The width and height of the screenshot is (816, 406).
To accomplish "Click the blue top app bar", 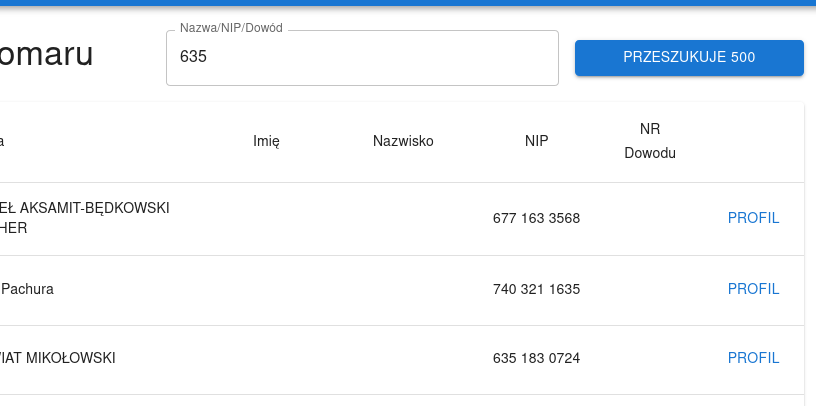I will tap(408, 3).
